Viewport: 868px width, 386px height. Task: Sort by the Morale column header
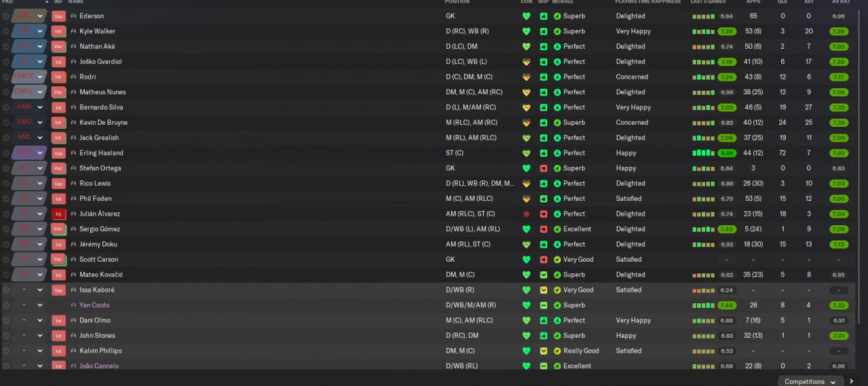tap(563, 2)
